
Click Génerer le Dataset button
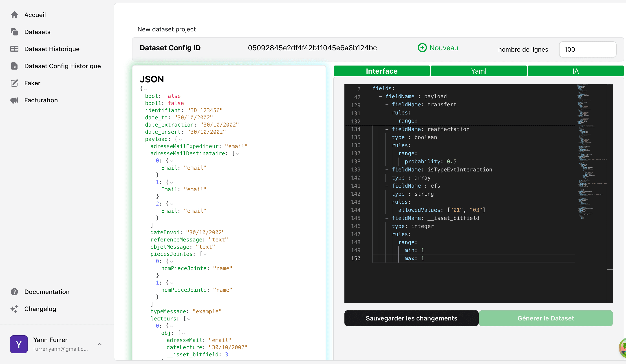(546, 318)
